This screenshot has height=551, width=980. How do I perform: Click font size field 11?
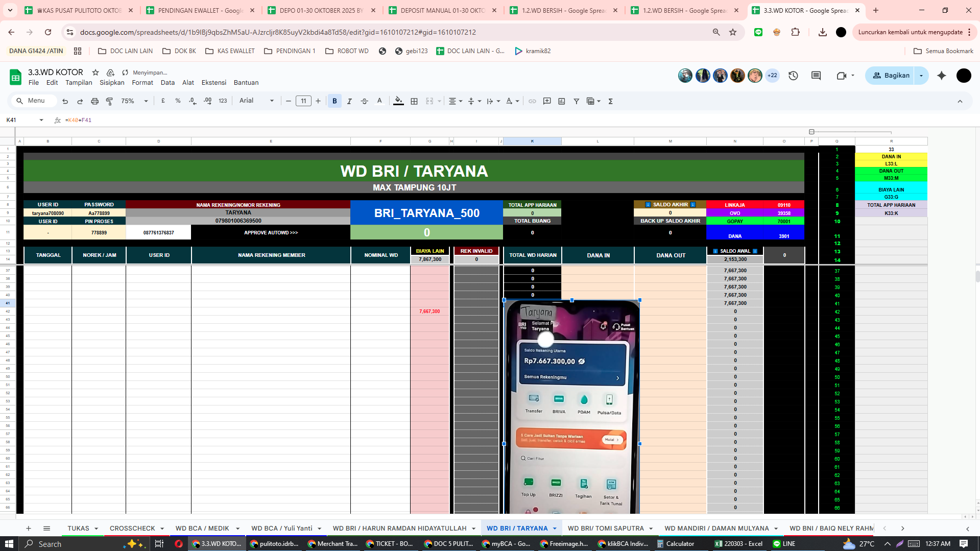click(303, 101)
